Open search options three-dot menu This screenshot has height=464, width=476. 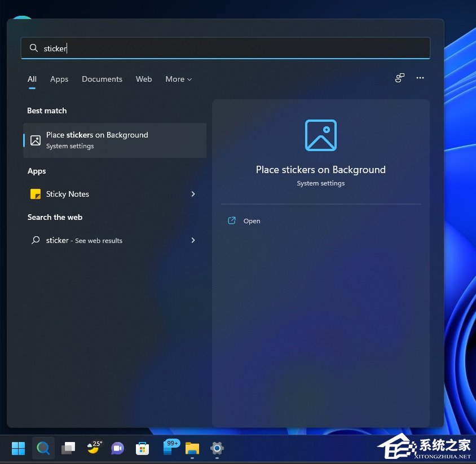(420, 78)
